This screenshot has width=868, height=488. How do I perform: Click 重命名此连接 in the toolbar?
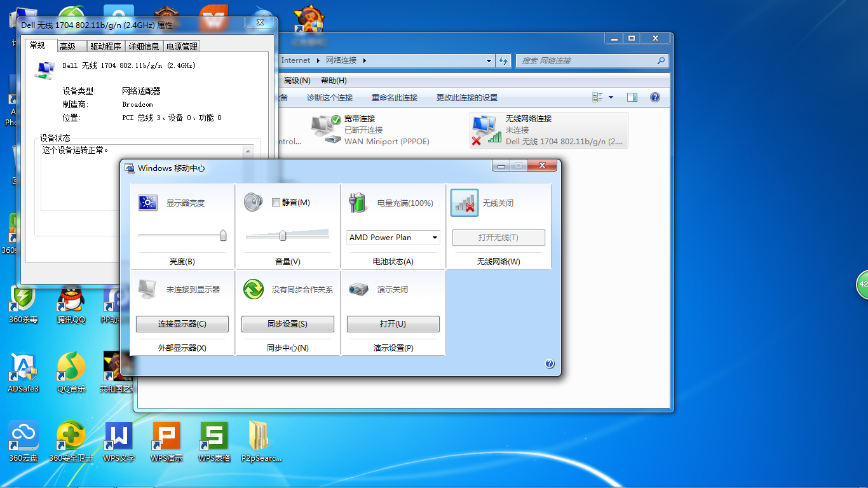pos(395,97)
